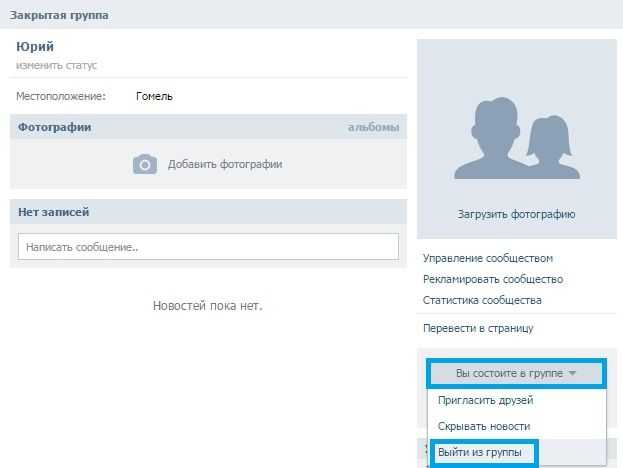Image resolution: width=623 pixels, height=468 pixels.
Task: Click the 'Закрытая группа' title text
Action: (59, 15)
